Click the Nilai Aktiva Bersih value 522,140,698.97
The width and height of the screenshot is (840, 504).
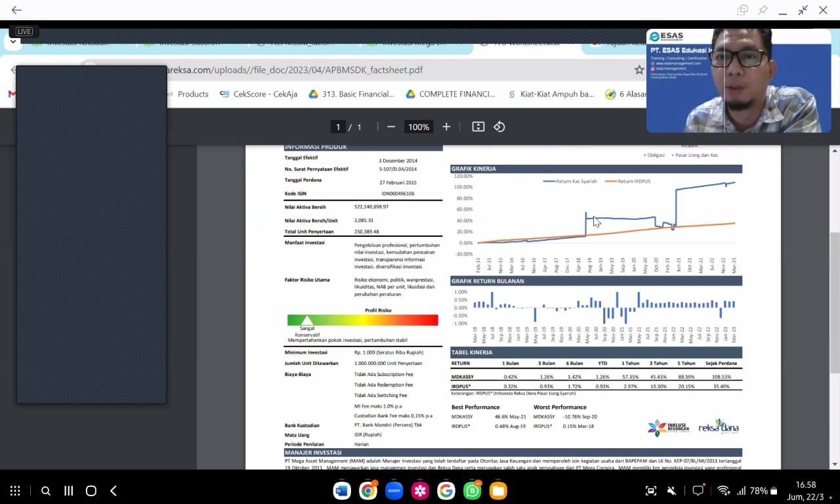(371, 207)
